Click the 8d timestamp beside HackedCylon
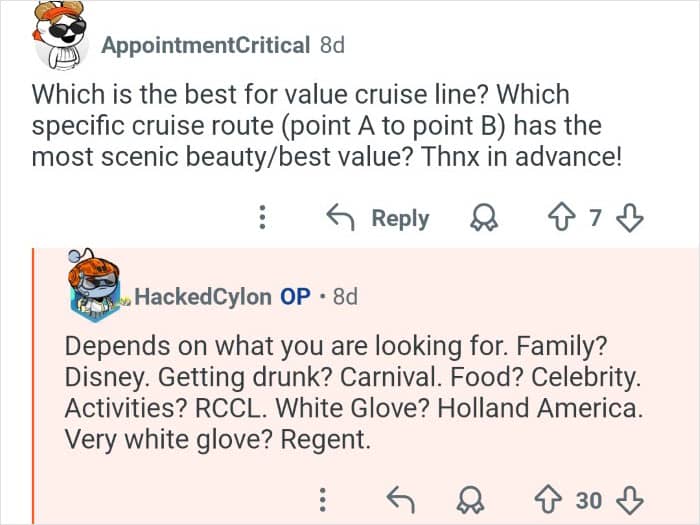The width and height of the screenshot is (700, 525). coord(345,296)
